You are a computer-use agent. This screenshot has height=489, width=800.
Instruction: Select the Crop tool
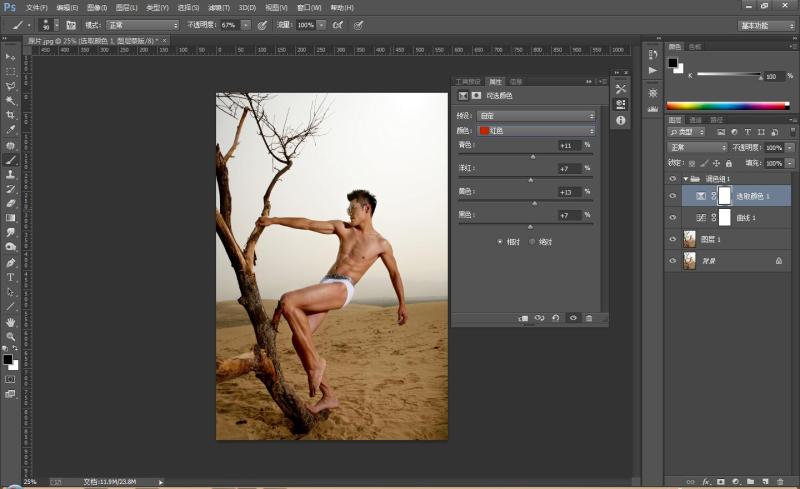tap(10, 115)
